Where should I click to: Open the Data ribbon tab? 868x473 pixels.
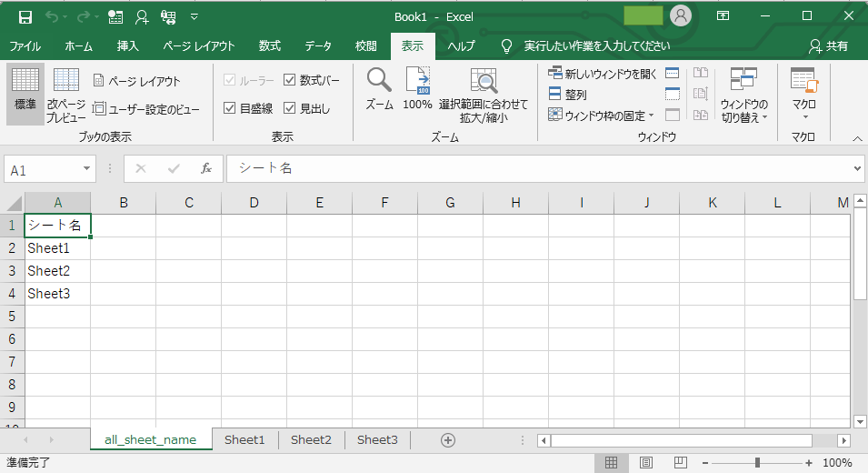tap(318, 46)
